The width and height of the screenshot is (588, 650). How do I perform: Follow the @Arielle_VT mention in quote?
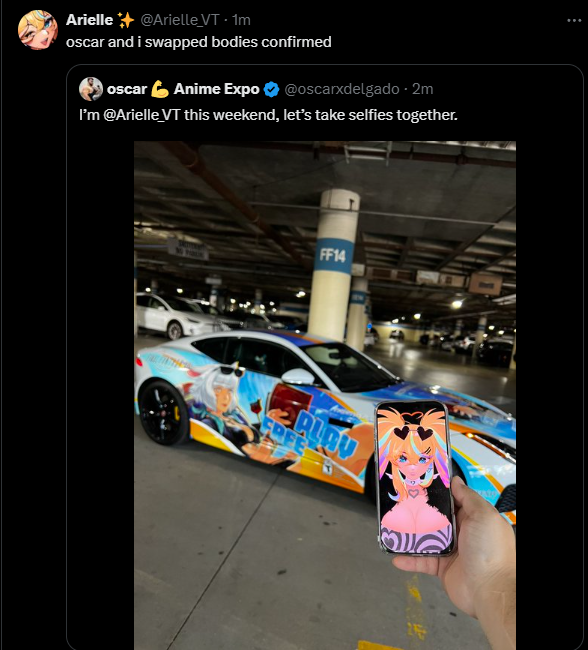click(141, 115)
